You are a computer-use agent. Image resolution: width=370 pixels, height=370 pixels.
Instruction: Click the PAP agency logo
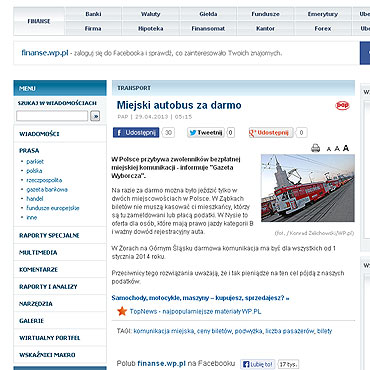tap(342, 105)
